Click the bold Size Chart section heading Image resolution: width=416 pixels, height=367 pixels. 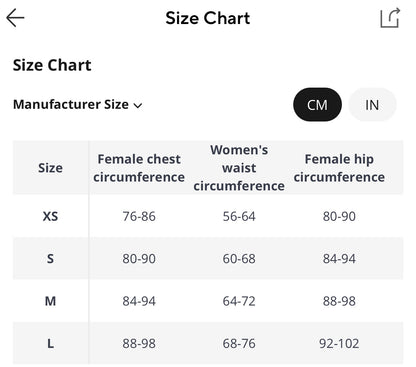(x=52, y=65)
